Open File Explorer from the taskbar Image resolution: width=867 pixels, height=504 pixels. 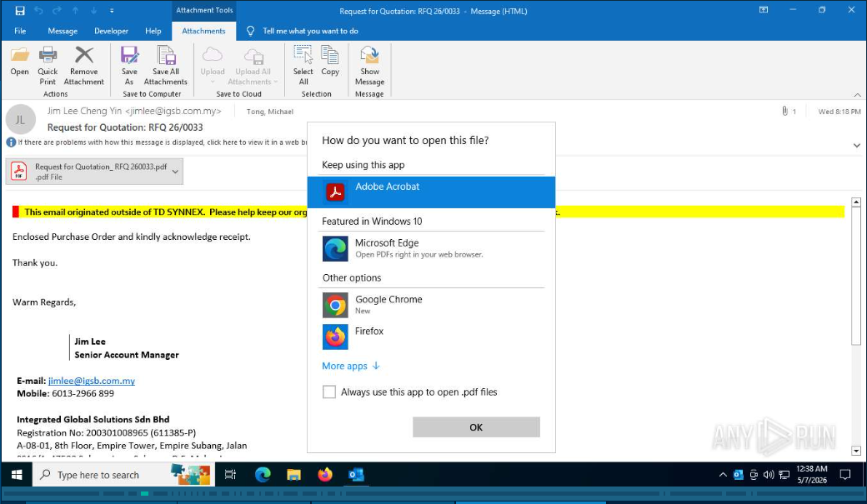[x=293, y=474]
